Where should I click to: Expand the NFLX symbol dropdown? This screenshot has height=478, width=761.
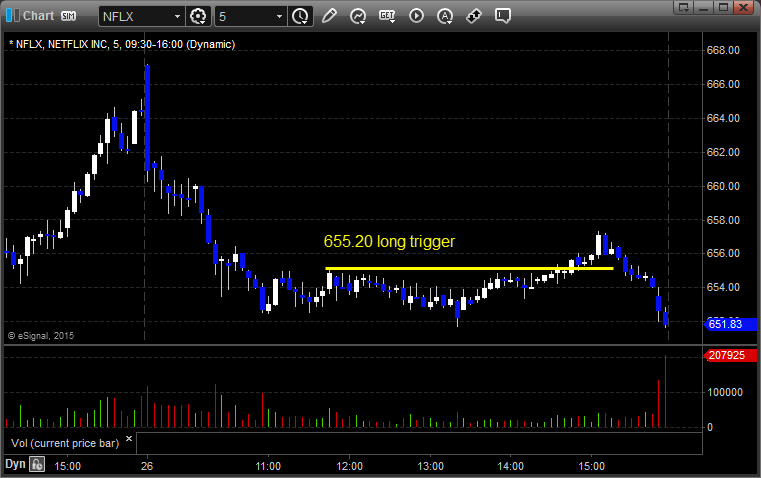click(x=177, y=16)
